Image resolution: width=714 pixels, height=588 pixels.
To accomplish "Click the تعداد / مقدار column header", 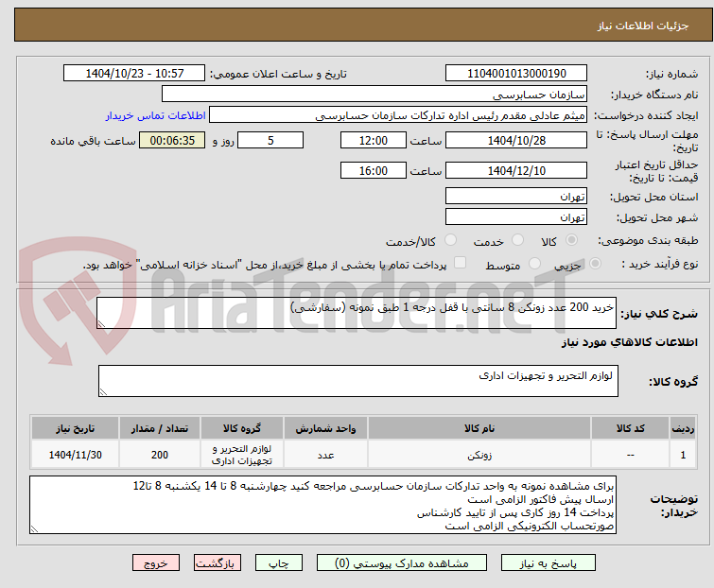I will click(x=160, y=428).
